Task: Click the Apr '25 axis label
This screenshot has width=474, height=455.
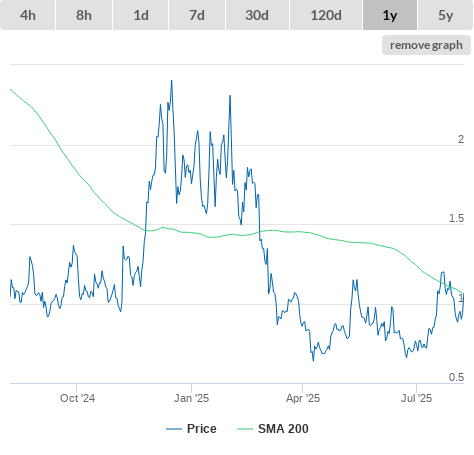Action: click(303, 398)
